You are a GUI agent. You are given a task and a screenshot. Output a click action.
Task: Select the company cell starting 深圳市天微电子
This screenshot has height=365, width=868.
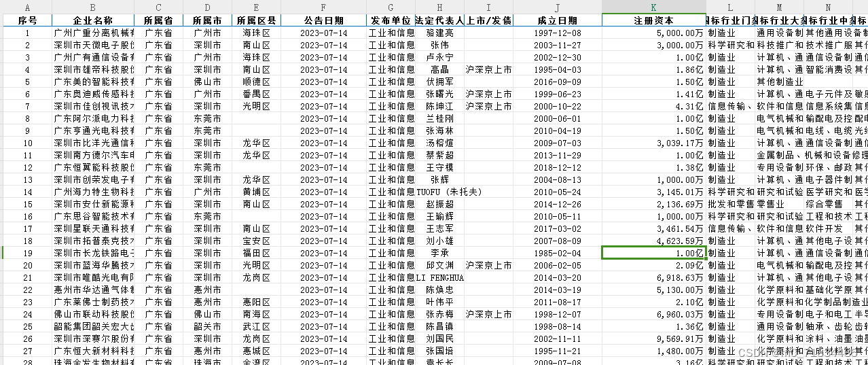coord(93,45)
